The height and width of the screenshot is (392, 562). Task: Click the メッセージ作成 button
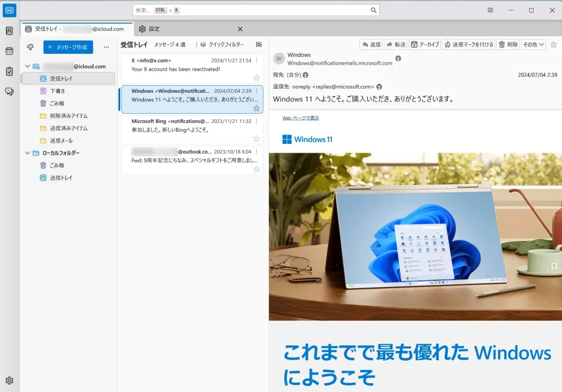(68, 47)
